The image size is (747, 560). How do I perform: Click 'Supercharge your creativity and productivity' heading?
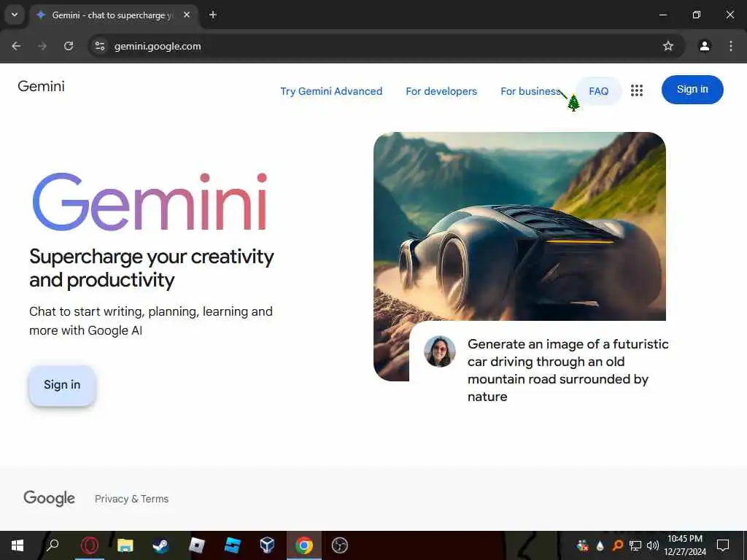[152, 268]
